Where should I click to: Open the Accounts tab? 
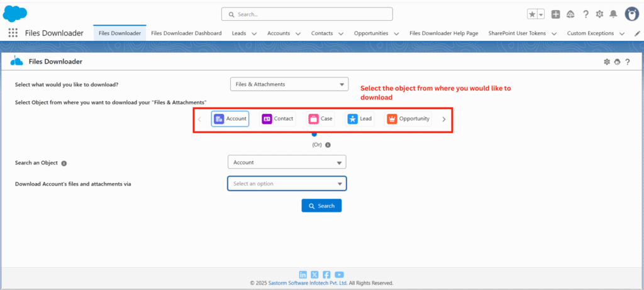279,33
